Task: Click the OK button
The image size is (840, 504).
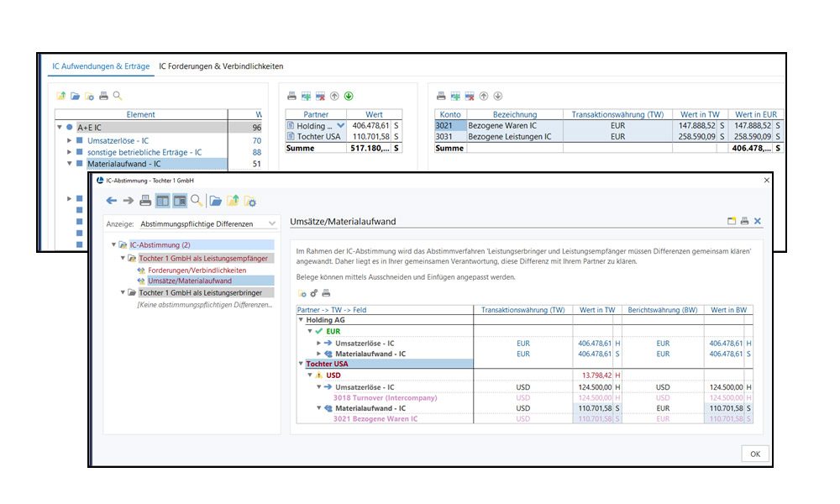Action: 755,454
